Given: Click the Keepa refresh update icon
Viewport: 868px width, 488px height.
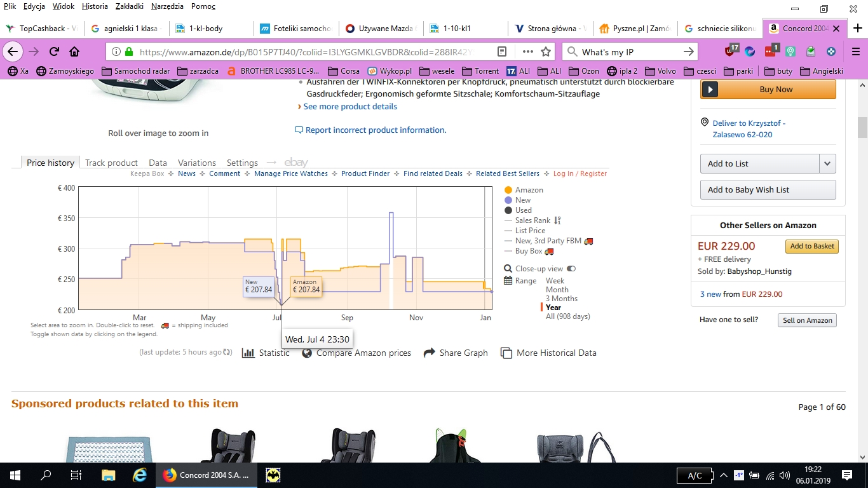Looking at the screenshot, I should tap(228, 353).
